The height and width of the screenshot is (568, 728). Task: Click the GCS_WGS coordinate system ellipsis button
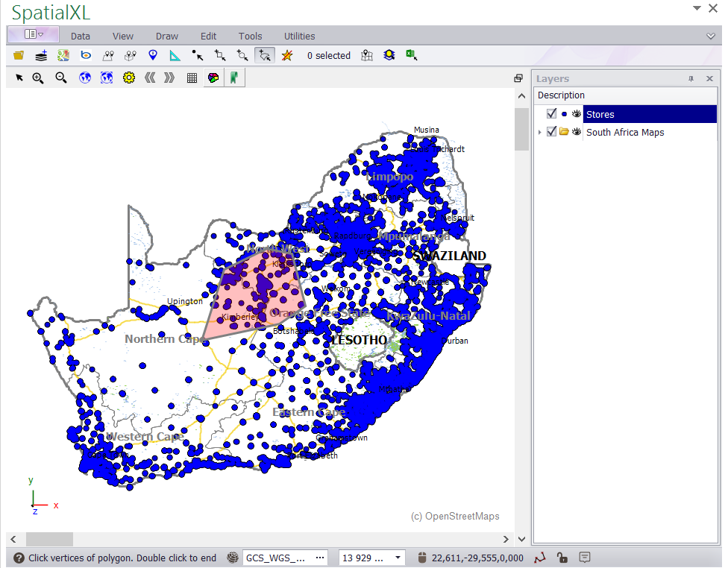320,558
